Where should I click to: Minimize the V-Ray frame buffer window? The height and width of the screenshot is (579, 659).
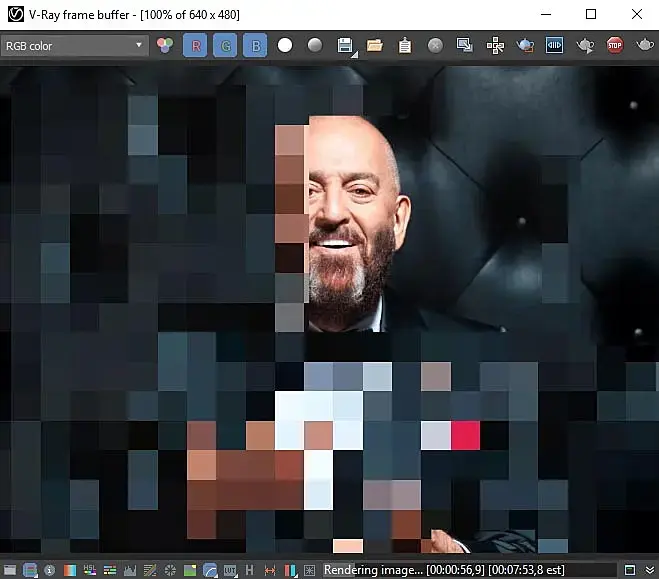(546, 14)
